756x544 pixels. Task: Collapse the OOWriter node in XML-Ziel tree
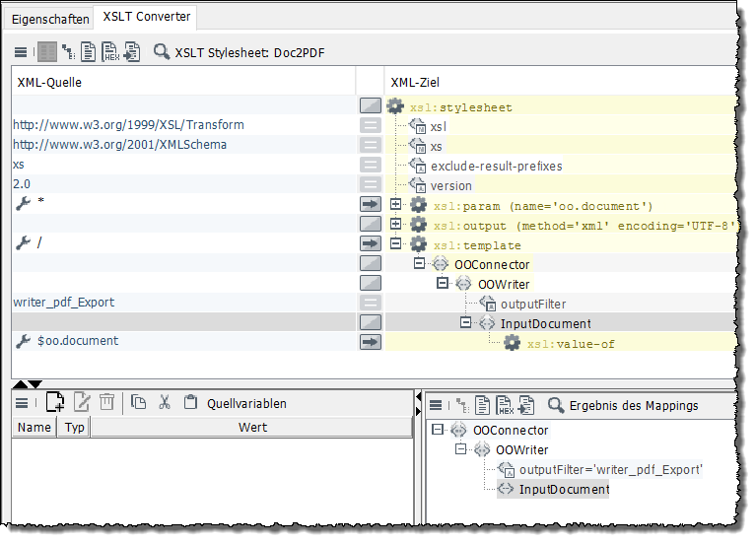(444, 284)
